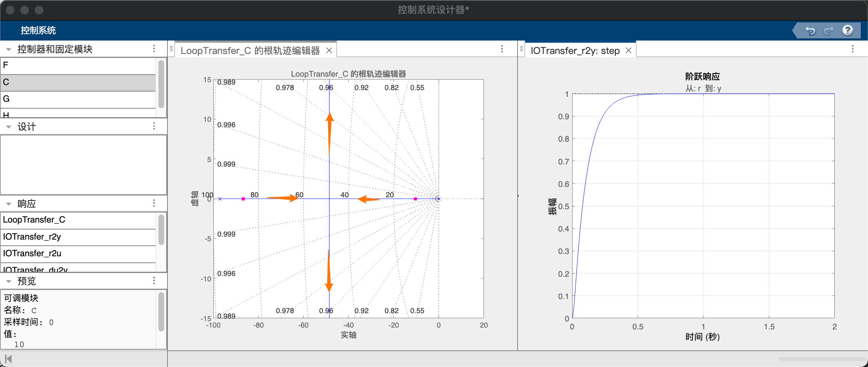Click the pink closed-loop pole near -10
Viewport: 868px width, 367px height.
tap(416, 199)
